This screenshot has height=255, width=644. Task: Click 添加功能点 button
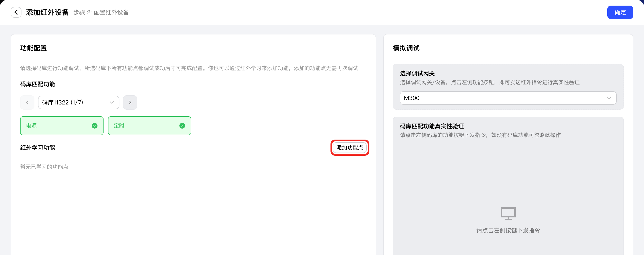(350, 148)
